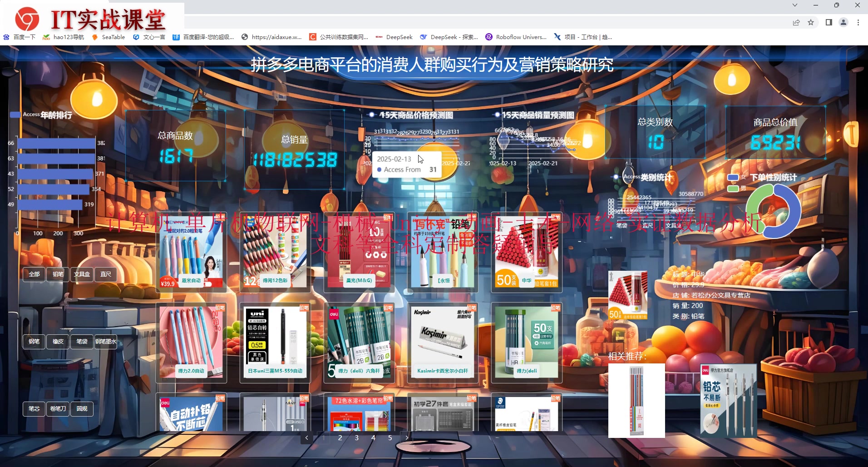868x467 pixels.
Task: Open the 中华 50支 pencil product card
Action: (x=527, y=252)
